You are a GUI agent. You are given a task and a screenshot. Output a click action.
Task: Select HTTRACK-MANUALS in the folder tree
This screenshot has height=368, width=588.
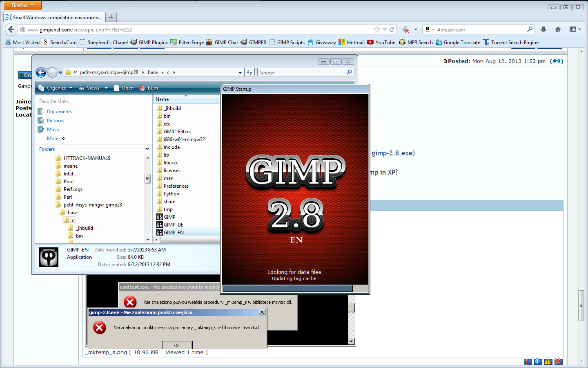pos(83,158)
